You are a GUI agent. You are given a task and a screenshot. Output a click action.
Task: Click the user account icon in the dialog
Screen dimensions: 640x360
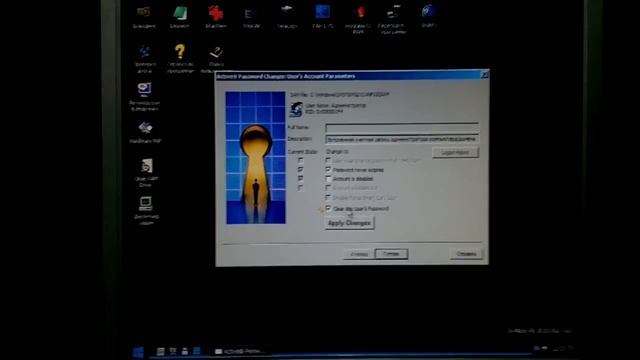(x=296, y=109)
